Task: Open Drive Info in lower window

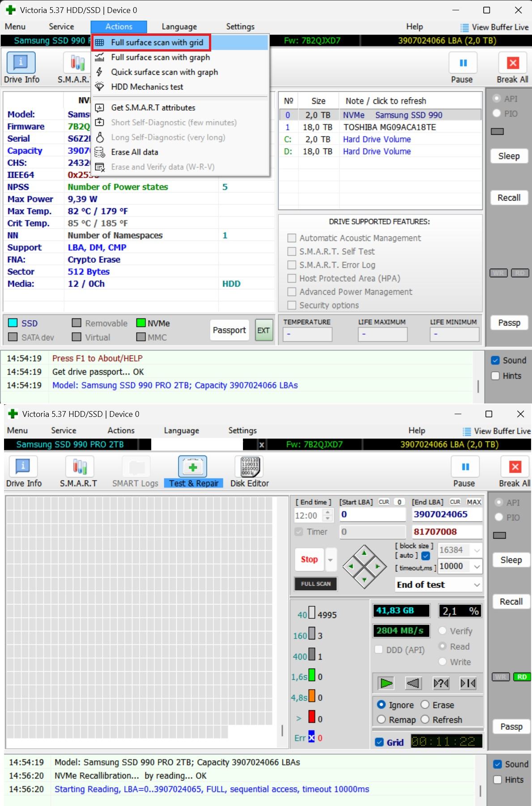Action: (24, 472)
